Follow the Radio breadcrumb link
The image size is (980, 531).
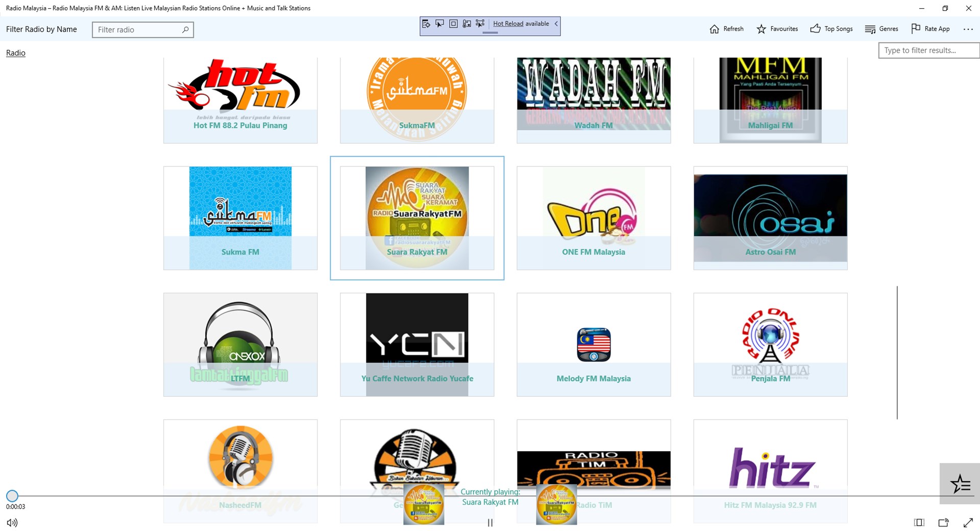(16, 53)
